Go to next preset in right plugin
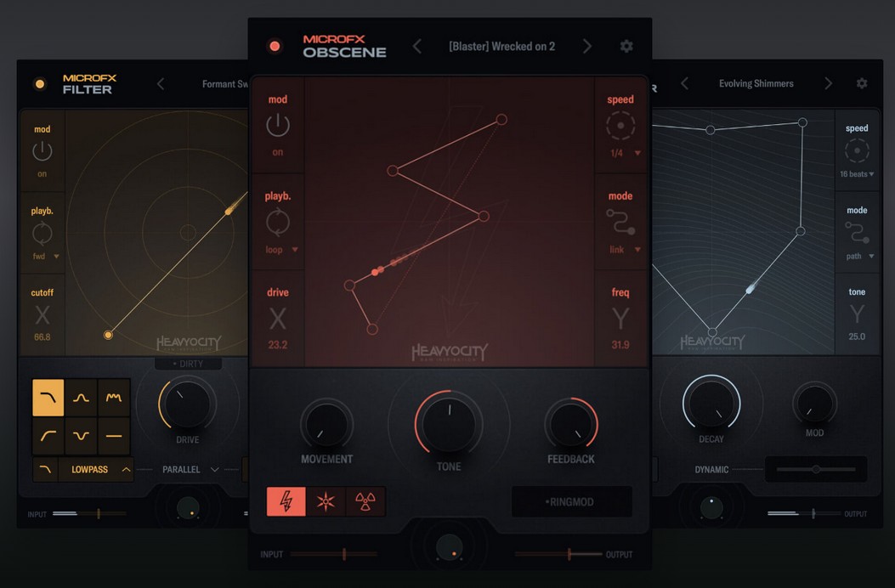This screenshot has height=588, width=895. pos(828,83)
